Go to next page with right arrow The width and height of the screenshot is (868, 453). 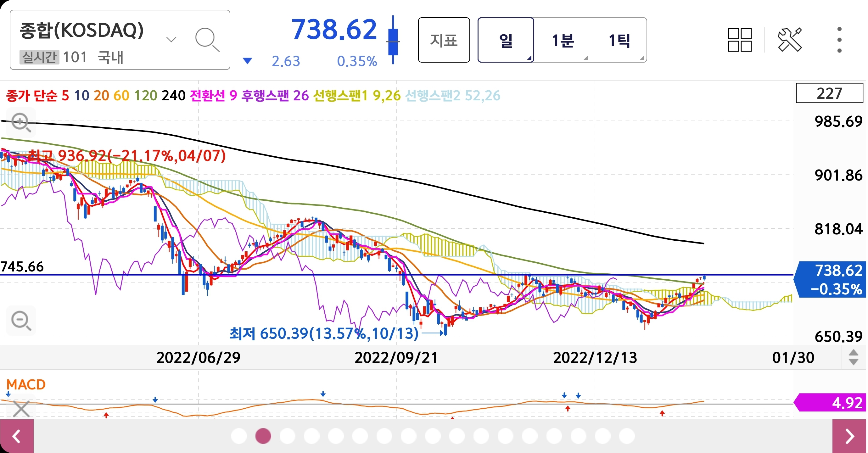pyautogui.click(x=849, y=436)
